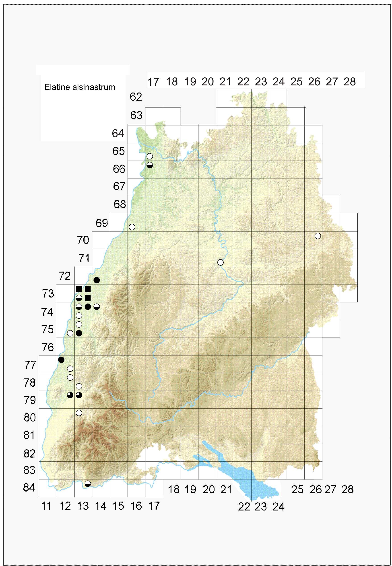
Task: Select the lowest black square marker
Action: 88,298
